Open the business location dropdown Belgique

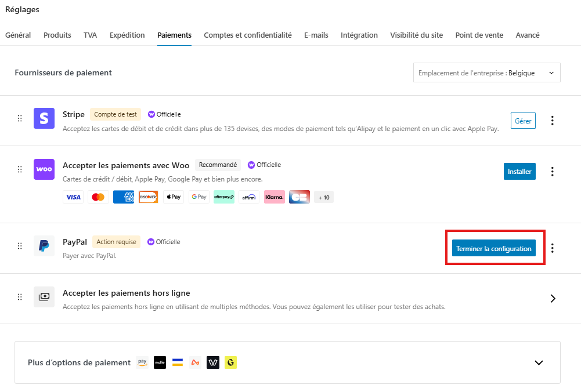tap(486, 72)
